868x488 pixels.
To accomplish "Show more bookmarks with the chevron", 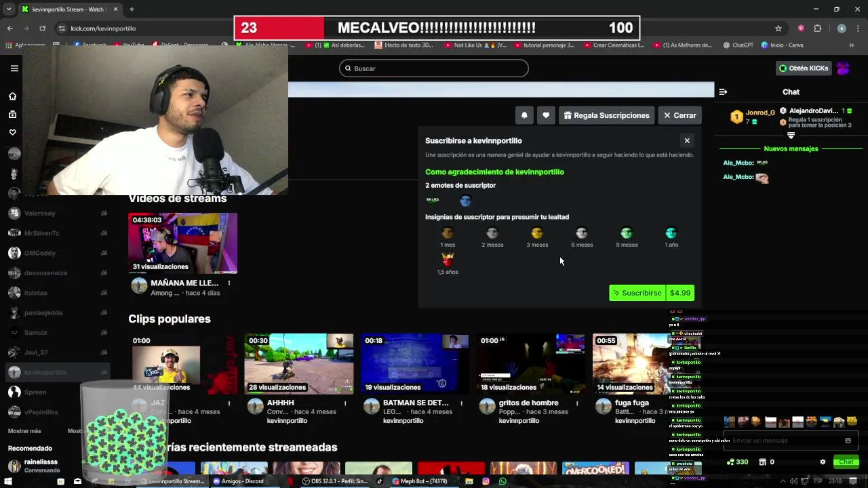I will pyautogui.click(x=852, y=45).
